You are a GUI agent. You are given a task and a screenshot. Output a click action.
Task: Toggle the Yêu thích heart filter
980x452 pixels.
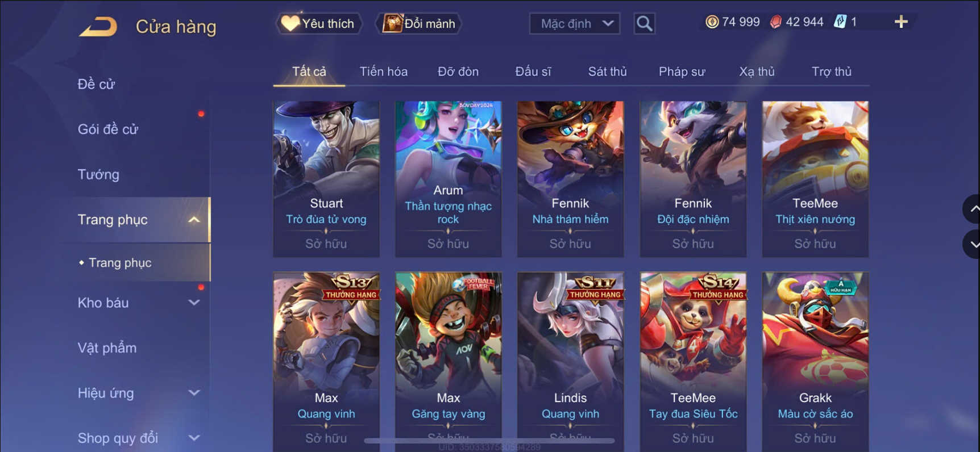pyautogui.click(x=319, y=23)
